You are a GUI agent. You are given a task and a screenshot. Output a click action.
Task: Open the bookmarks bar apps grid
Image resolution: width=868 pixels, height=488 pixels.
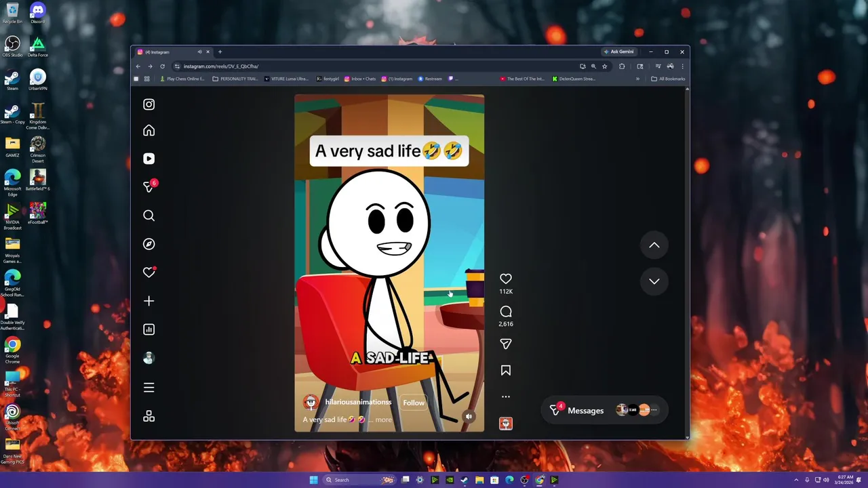pos(146,79)
